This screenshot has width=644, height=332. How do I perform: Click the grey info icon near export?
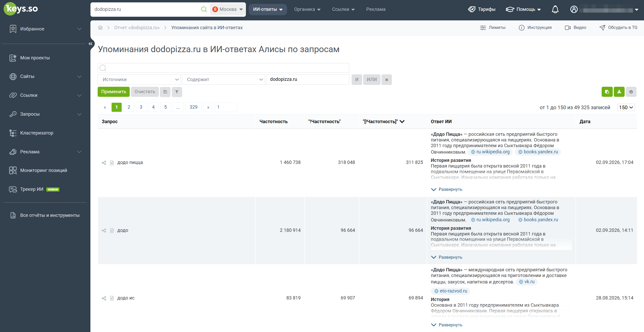click(631, 92)
